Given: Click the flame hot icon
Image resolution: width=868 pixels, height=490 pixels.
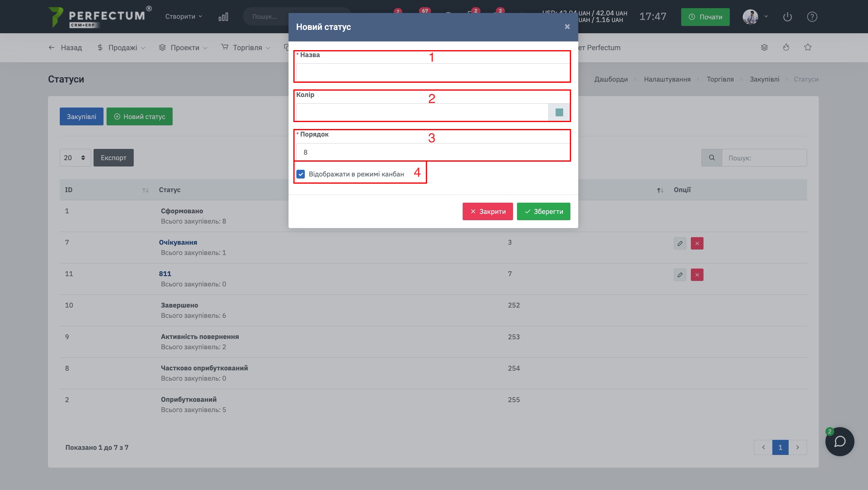Looking at the screenshot, I should [786, 47].
